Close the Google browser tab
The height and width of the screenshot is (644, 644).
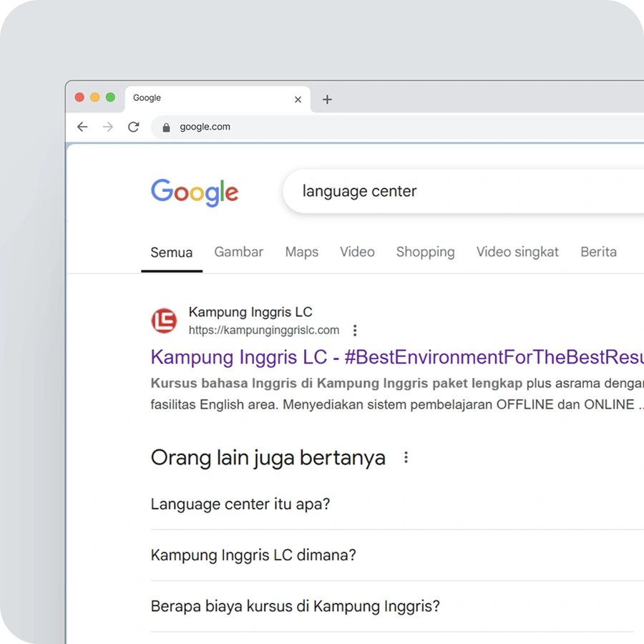(x=298, y=99)
